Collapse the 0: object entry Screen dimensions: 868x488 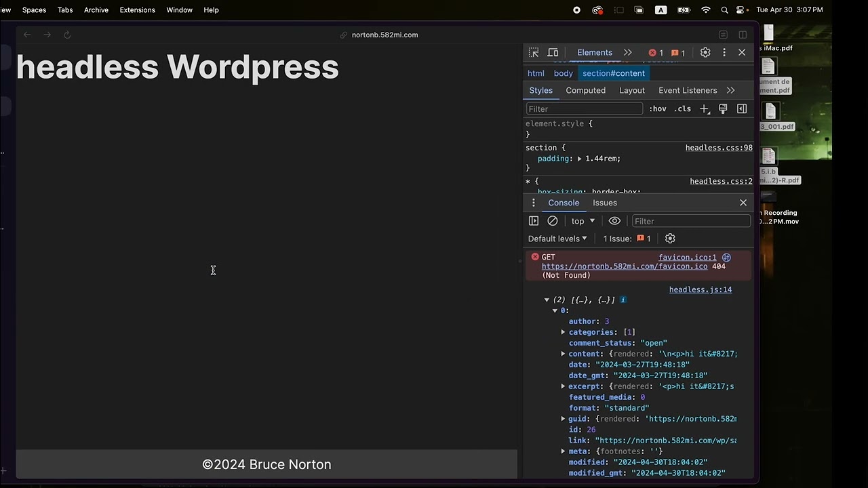tap(555, 310)
